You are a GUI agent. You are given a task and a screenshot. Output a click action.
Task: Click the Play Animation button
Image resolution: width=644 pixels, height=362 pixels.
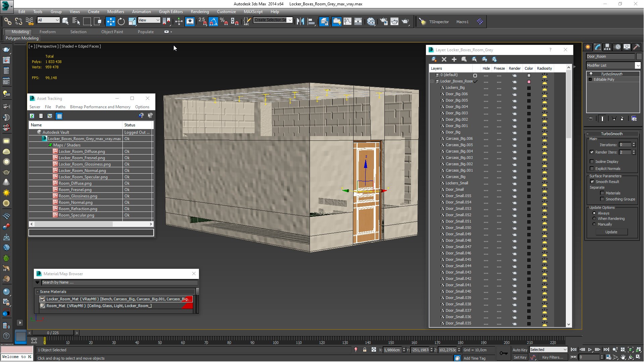tap(590, 350)
